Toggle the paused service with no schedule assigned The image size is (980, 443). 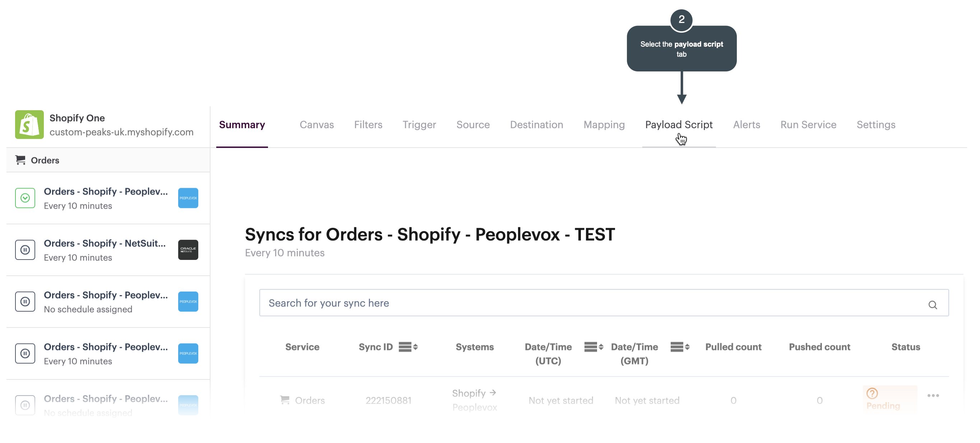point(25,302)
